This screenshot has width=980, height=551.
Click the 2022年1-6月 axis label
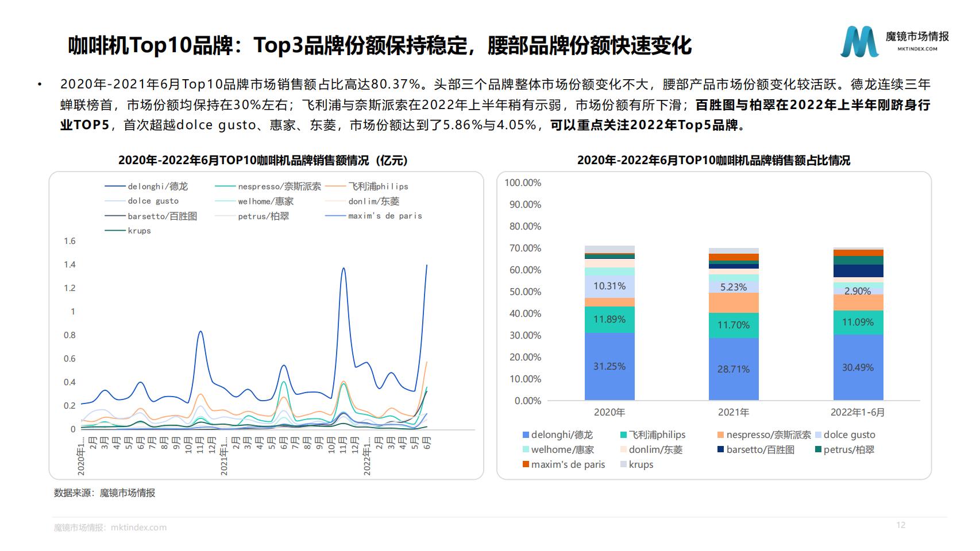[x=858, y=412]
